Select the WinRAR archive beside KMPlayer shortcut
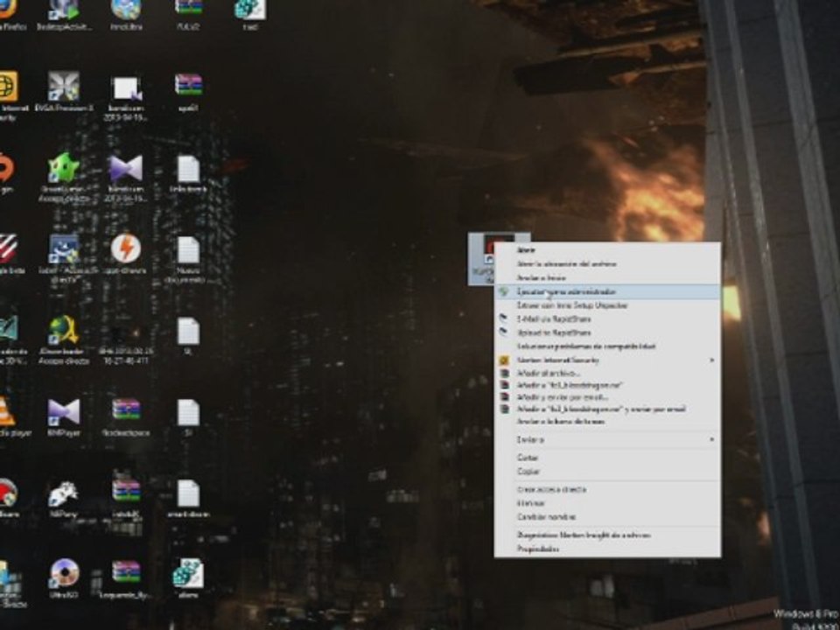Screen dimensions: 840x630 [126, 410]
